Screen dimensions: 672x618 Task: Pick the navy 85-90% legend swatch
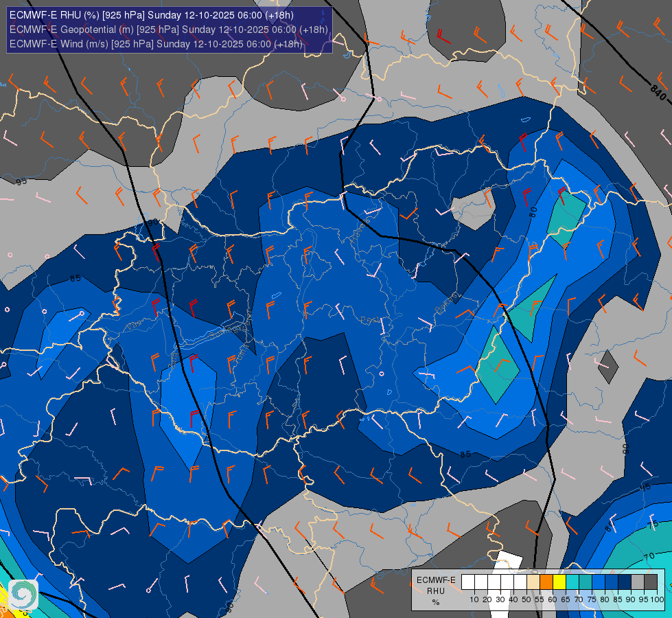click(x=625, y=582)
